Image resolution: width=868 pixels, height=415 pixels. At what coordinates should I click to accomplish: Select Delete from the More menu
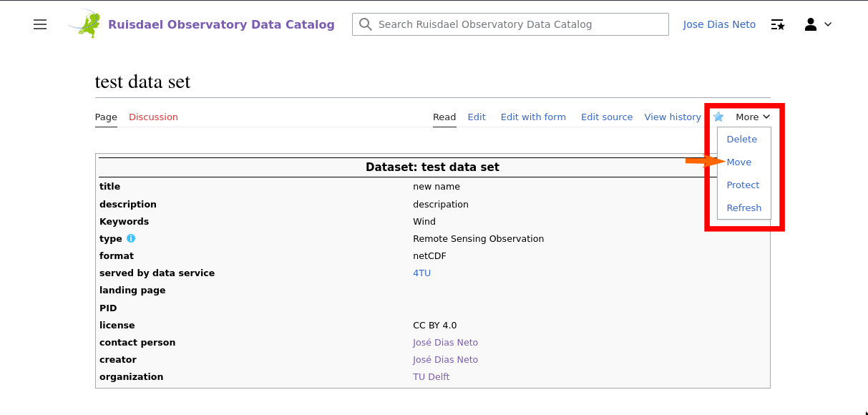point(741,140)
